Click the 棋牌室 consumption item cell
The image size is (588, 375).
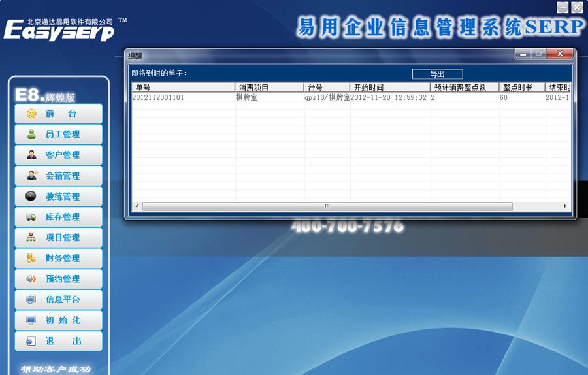[270, 97]
